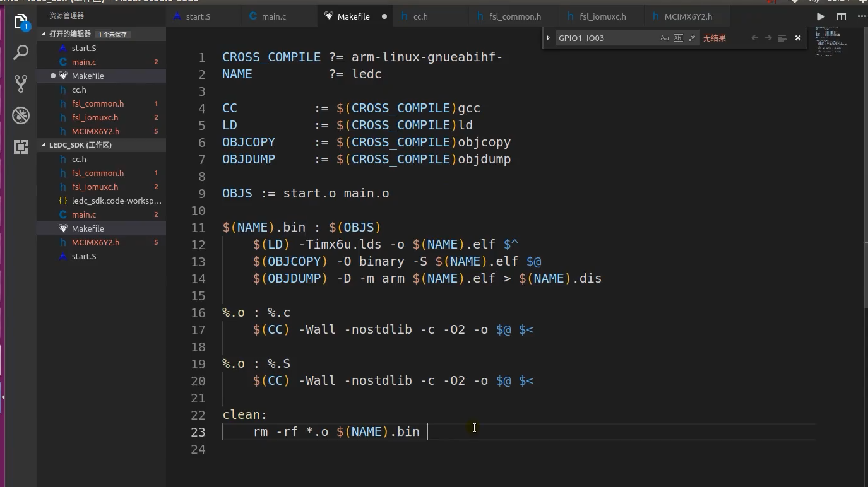This screenshot has width=868, height=487.
Task: Open fsl_common.h in Open Editors list
Action: coord(101,103)
